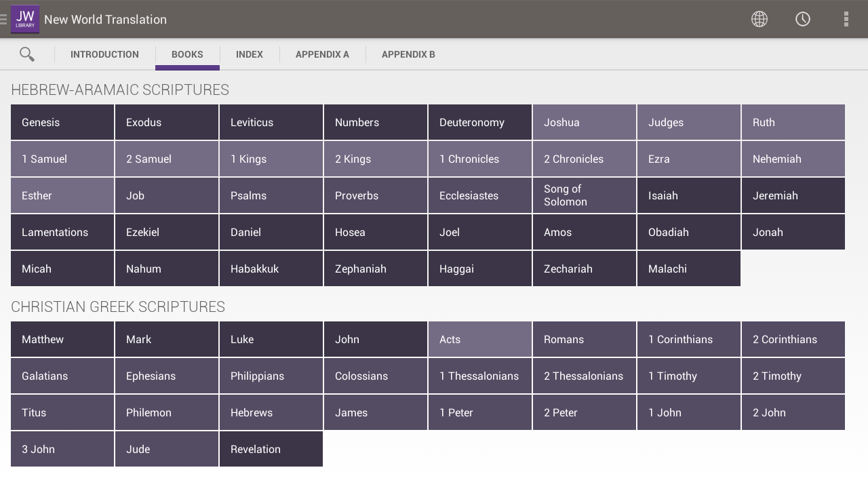This screenshot has width=868, height=493.
Task: Choose Ecclesiastes
Action: click(x=480, y=195)
